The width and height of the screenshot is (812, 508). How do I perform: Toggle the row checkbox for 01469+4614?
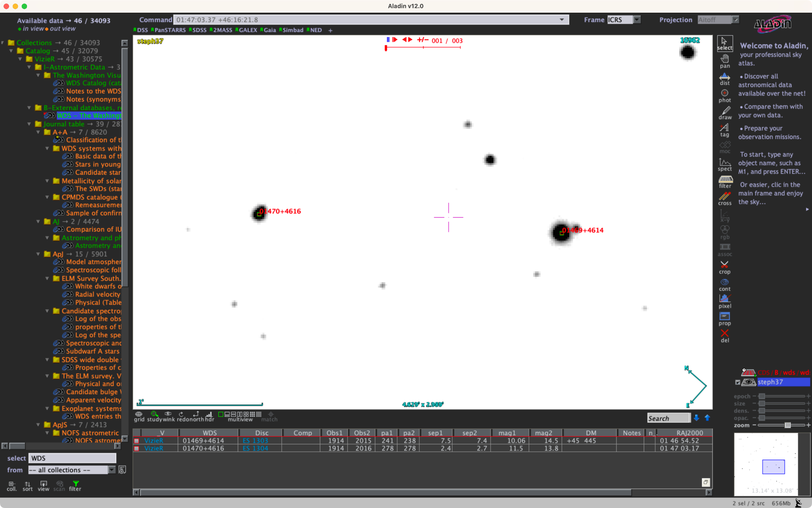tap(136, 441)
